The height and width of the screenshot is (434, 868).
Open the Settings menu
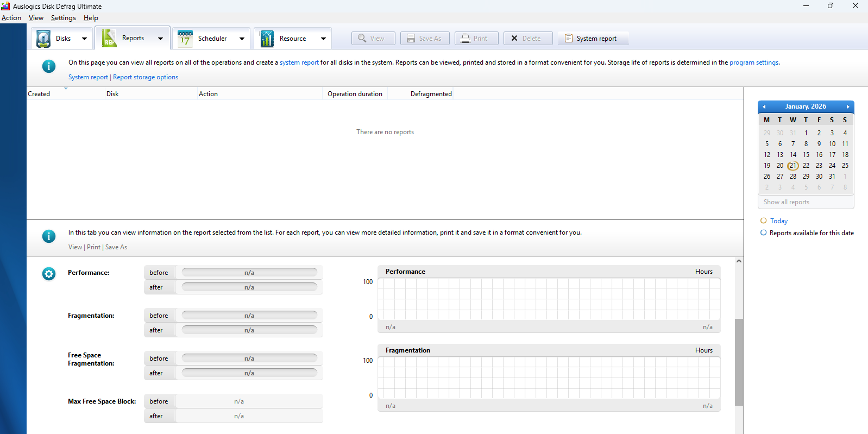coord(63,18)
